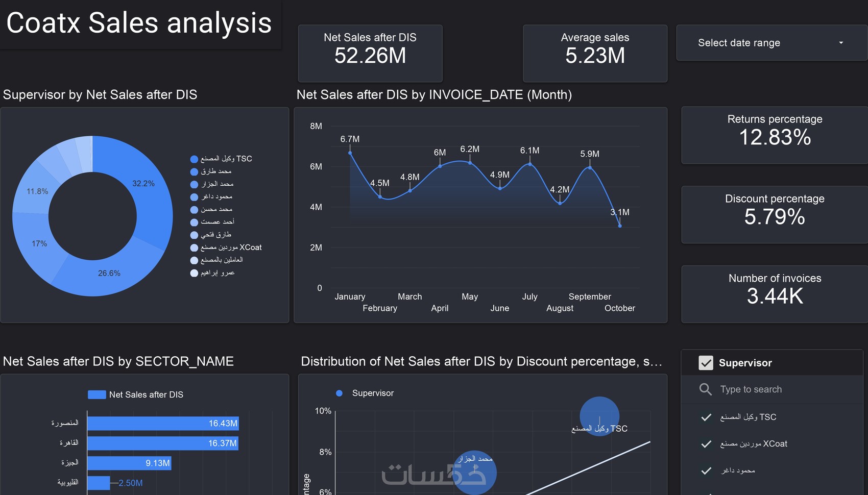Click the TSC legend dot in donut chart
The width and height of the screenshot is (868, 495).
pyautogui.click(x=194, y=159)
